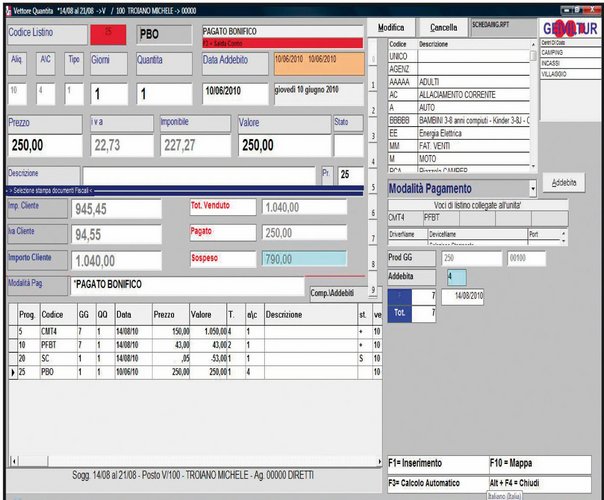Open the Modalità Pagamento dropdown
604x500 pixels.
point(533,188)
